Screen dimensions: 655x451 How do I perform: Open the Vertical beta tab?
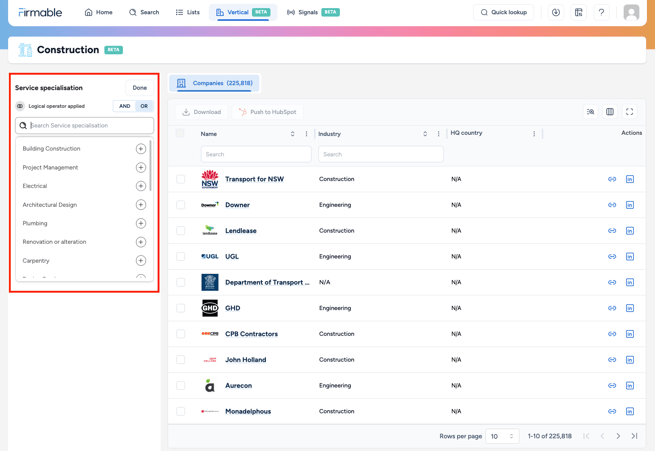[243, 13]
